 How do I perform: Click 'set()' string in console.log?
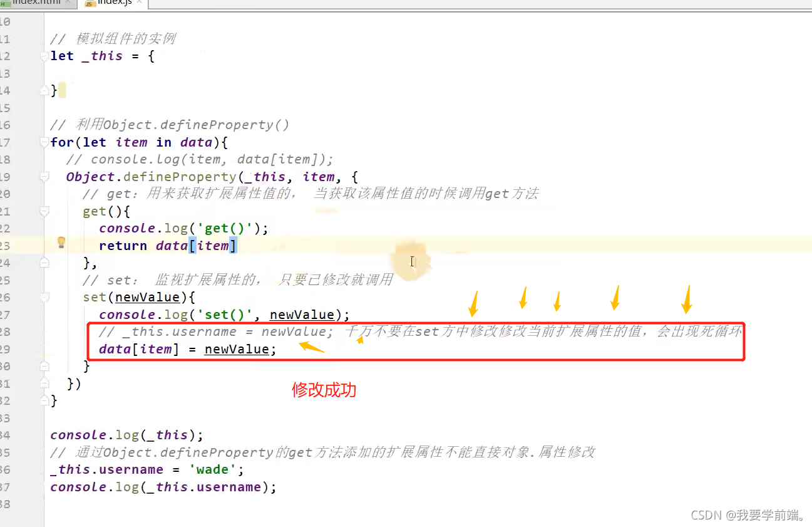[x=225, y=315]
